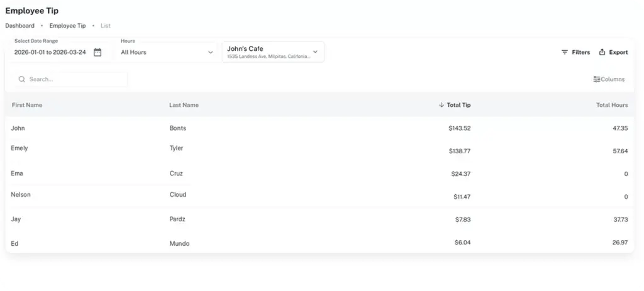
Task: Select the Ed first name cell
Action: pyautogui.click(x=14, y=243)
